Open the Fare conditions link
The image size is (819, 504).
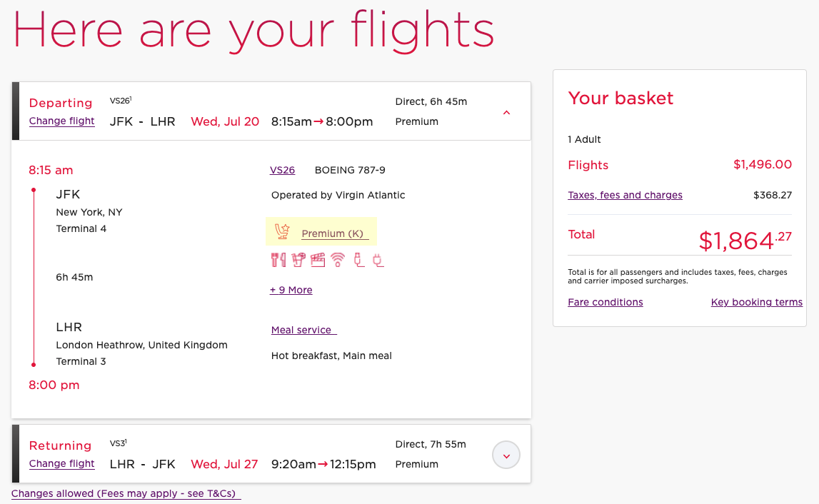tap(605, 302)
